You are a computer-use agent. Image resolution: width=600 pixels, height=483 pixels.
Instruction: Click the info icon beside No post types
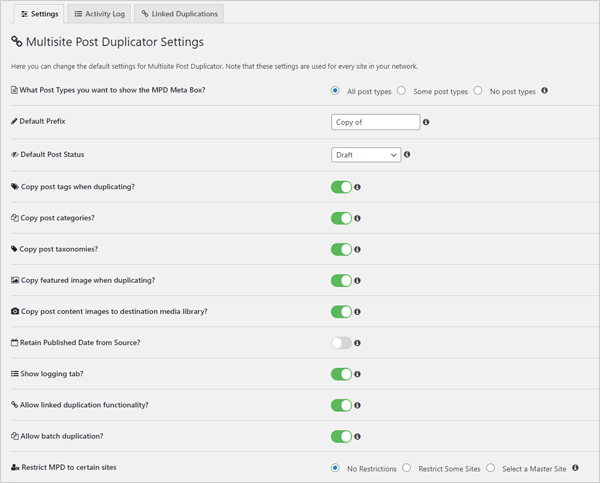[x=545, y=91]
